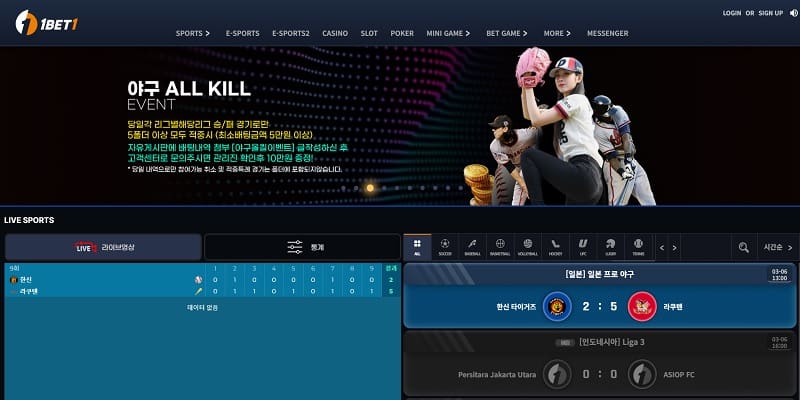The width and height of the screenshot is (800, 400).
Task: Select the Volleyball sport filter icon
Action: coord(528,246)
